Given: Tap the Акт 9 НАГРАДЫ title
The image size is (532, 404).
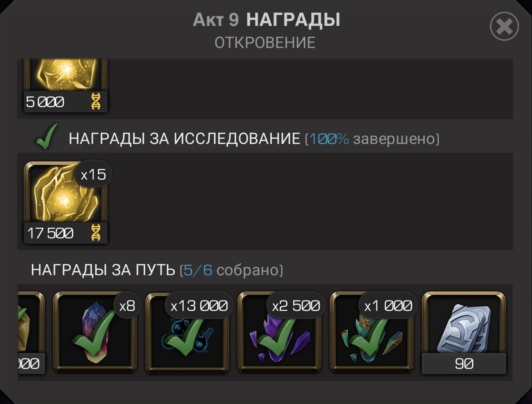Looking at the screenshot, I should point(266,20).
